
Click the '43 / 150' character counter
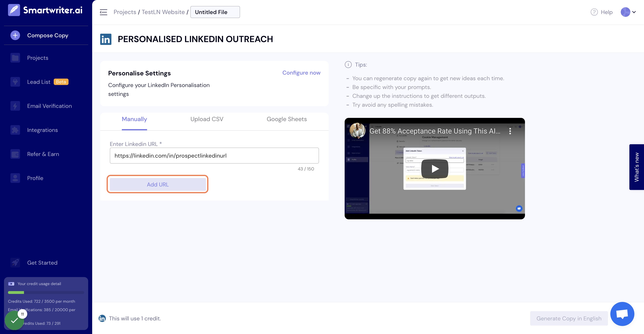tap(306, 169)
